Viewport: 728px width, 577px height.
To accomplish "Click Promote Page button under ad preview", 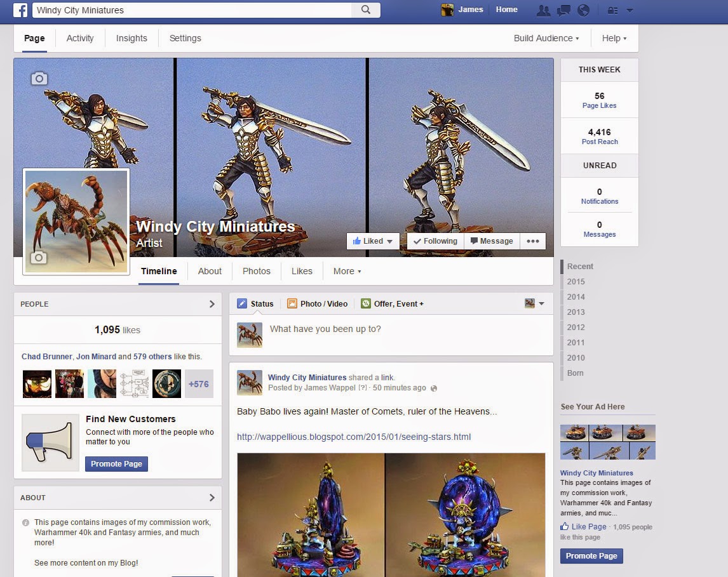I will click(591, 555).
